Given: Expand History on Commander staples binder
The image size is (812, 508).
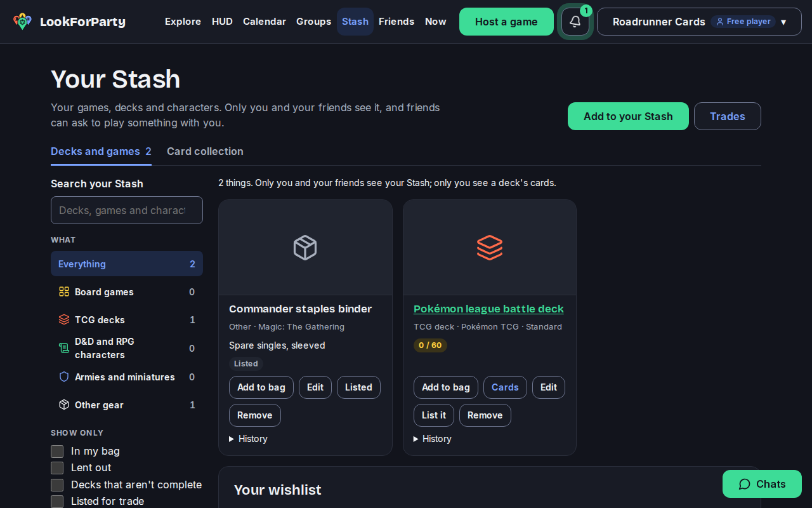Looking at the screenshot, I should 248,439.
